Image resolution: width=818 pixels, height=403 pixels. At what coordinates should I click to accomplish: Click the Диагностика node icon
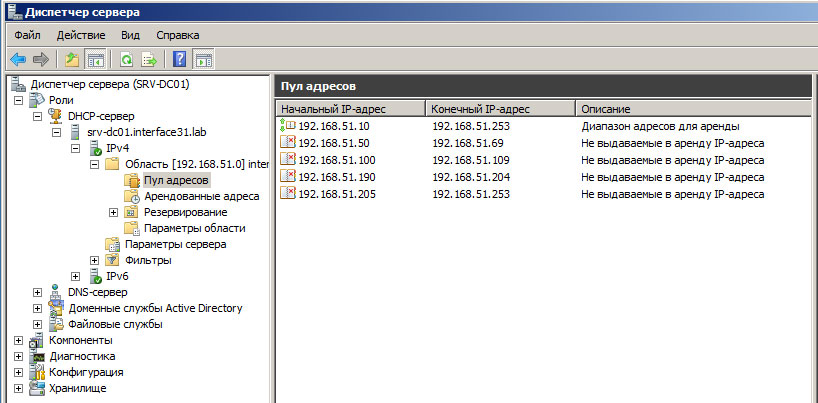(x=38, y=357)
